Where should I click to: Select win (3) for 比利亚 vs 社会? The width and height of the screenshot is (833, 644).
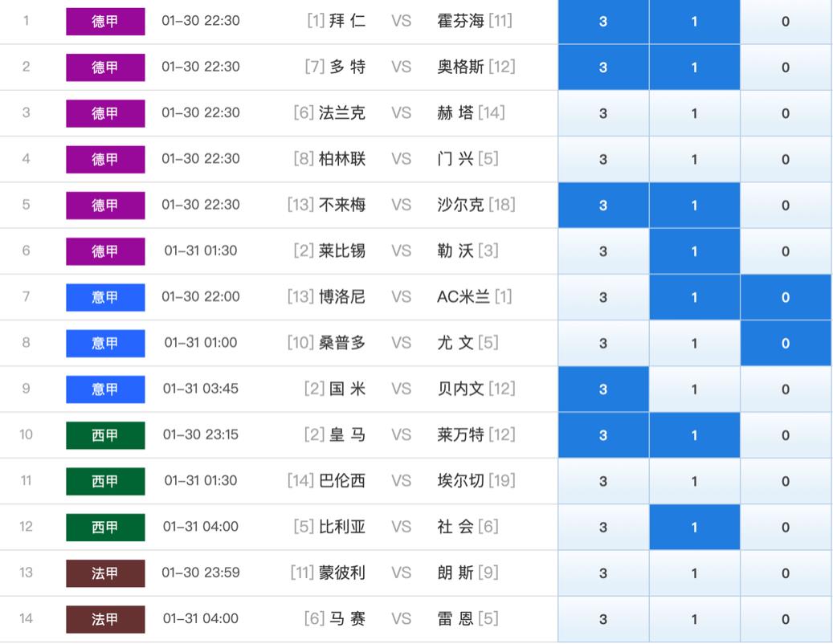tap(603, 528)
